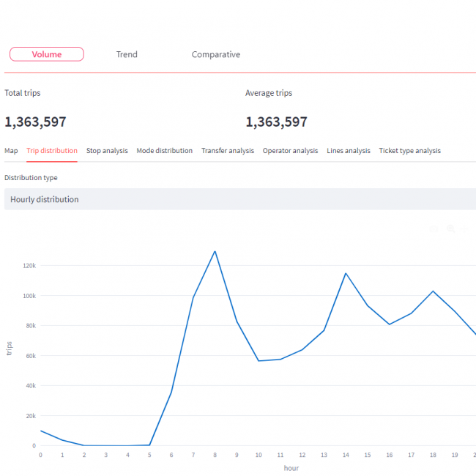Select the Volume pill option
The height and width of the screenshot is (476, 476).
pos(47,54)
